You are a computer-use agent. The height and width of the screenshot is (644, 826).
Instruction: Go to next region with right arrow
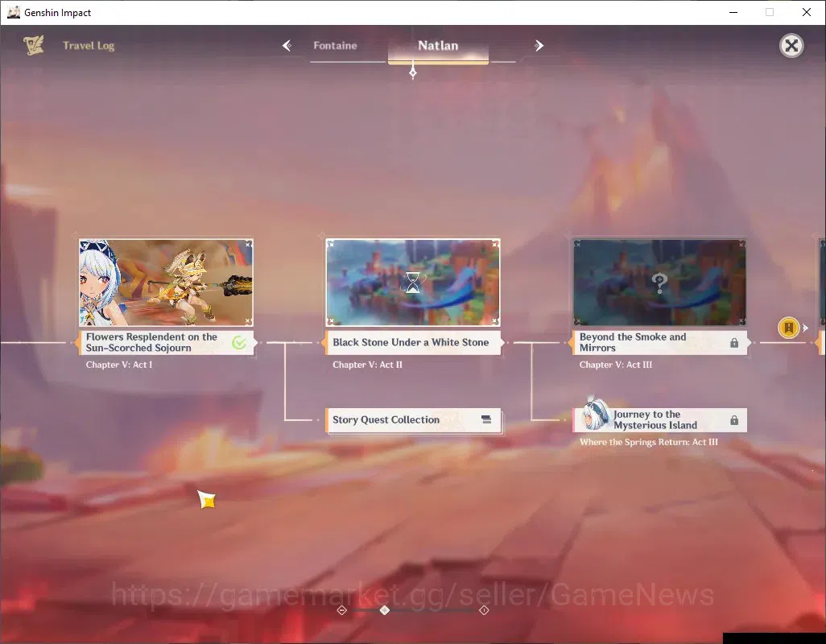pyautogui.click(x=539, y=46)
